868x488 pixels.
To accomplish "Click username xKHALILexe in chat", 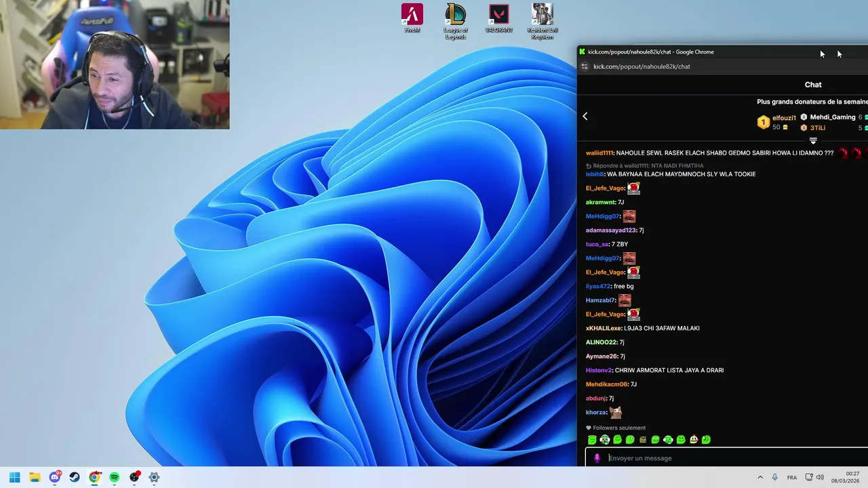I will 604,329.
